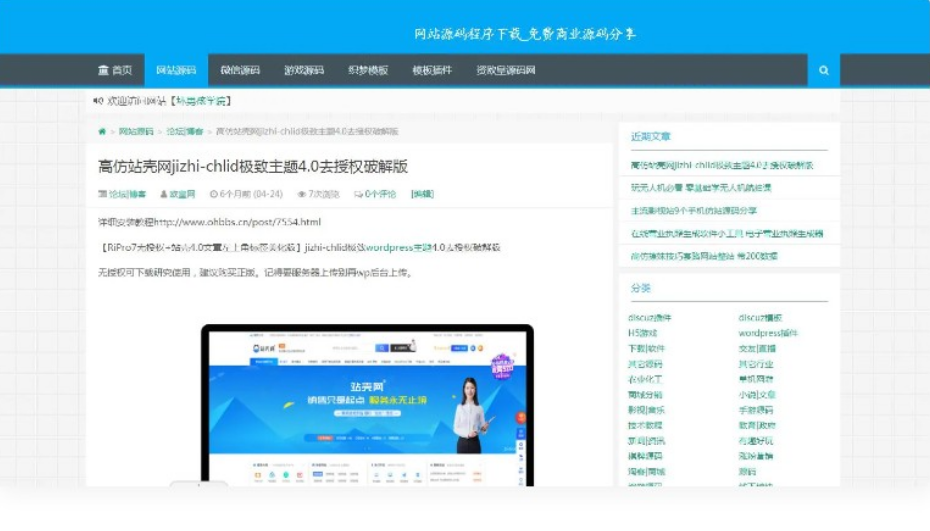Click the comment bubble icon in post meta
Image resolution: width=930 pixels, height=531 pixels.
pyautogui.click(x=359, y=194)
